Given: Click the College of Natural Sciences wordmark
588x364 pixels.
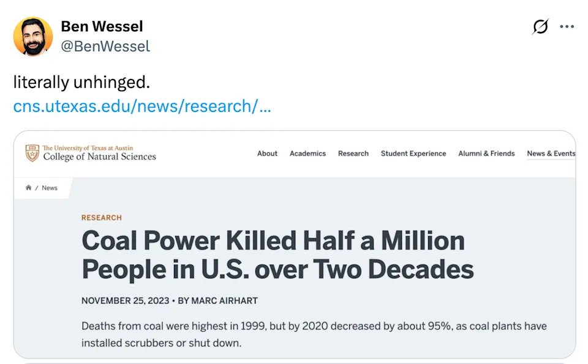Looking at the screenshot, I should tap(100, 155).
